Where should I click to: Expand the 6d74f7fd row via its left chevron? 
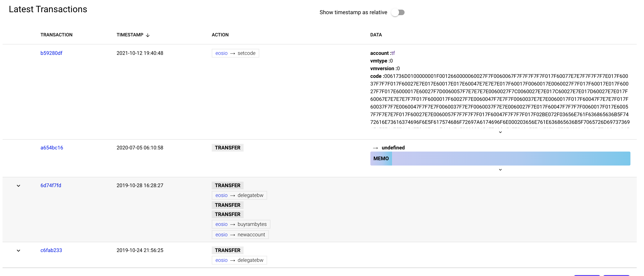18,186
